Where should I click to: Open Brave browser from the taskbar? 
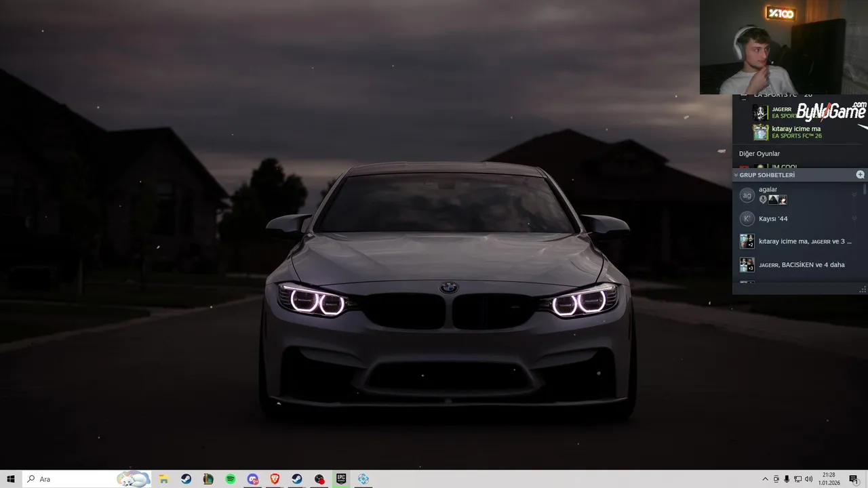(x=275, y=479)
